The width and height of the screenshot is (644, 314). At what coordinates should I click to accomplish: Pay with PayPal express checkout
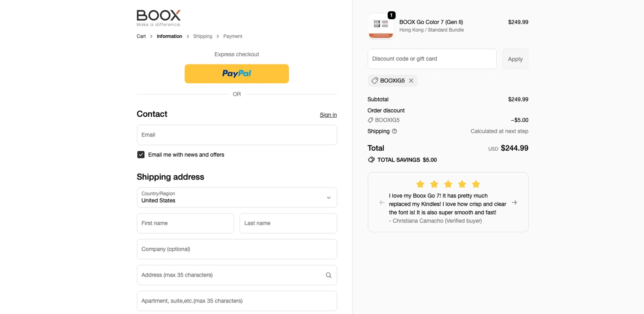[x=237, y=74]
